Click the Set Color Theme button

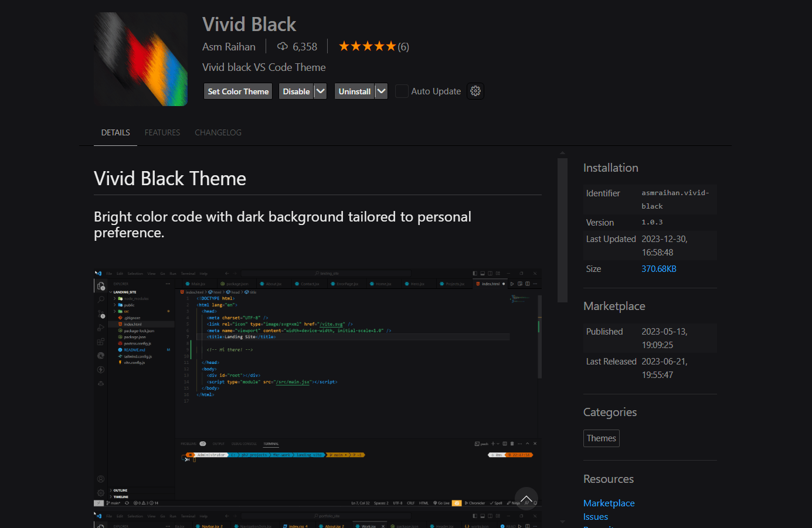point(238,91)
